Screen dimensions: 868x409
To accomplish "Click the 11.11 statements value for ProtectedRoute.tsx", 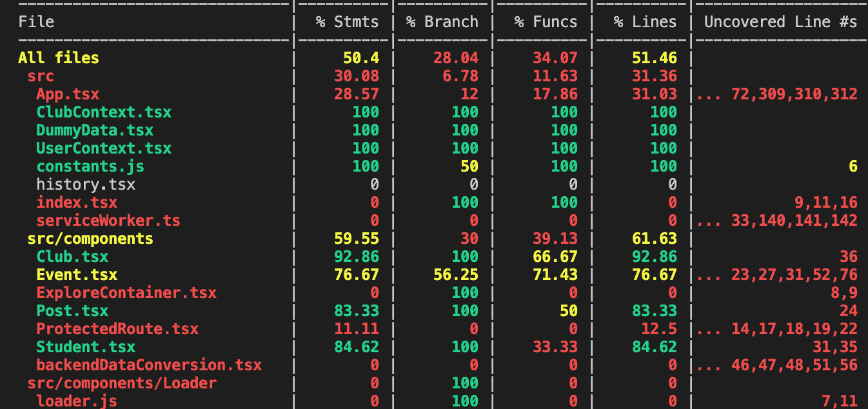I will pyautogui.click(x=357, y=329).
